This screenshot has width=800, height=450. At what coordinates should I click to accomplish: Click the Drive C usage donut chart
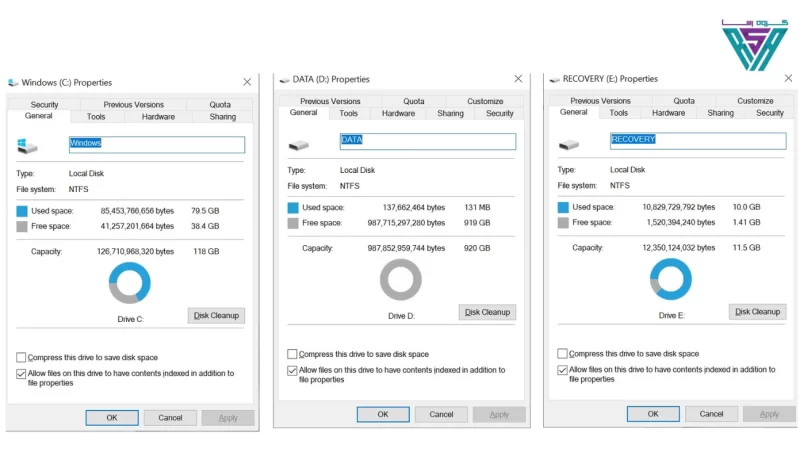coord(130,283)
